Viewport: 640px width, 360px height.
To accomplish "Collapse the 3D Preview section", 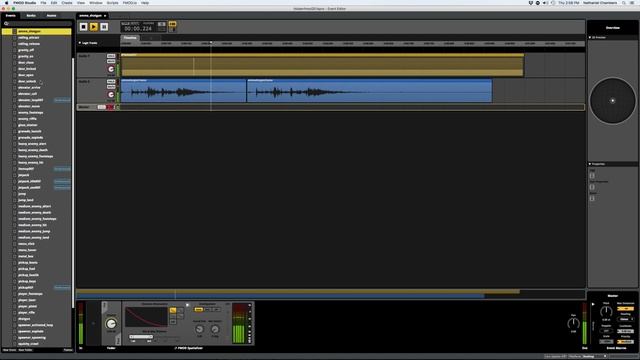I will point(590,38).
